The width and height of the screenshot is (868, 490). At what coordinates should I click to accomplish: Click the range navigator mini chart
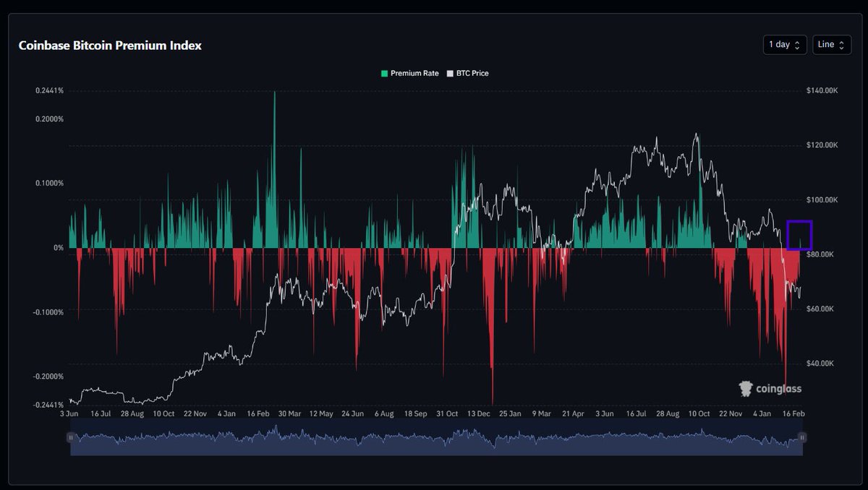[x=436, y=440]
